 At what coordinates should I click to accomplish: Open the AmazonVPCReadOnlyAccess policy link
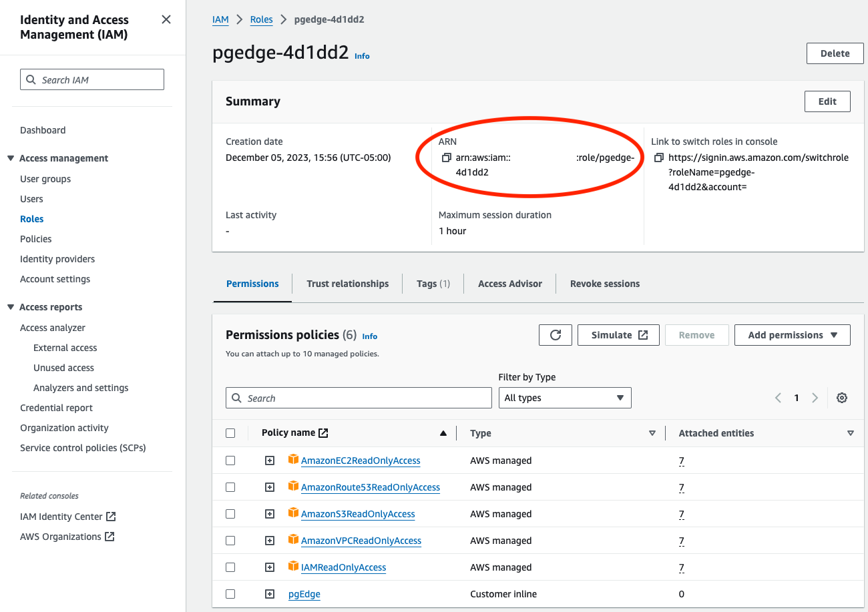[361, 541]
